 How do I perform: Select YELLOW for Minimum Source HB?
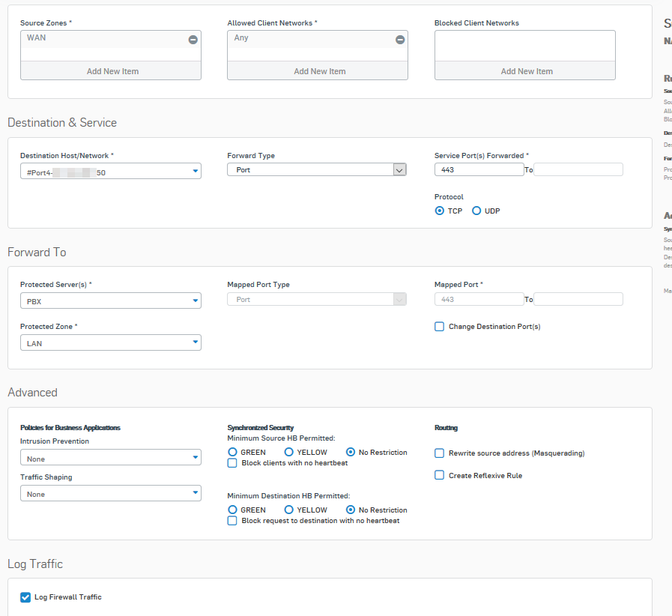[x=289, y=452]
